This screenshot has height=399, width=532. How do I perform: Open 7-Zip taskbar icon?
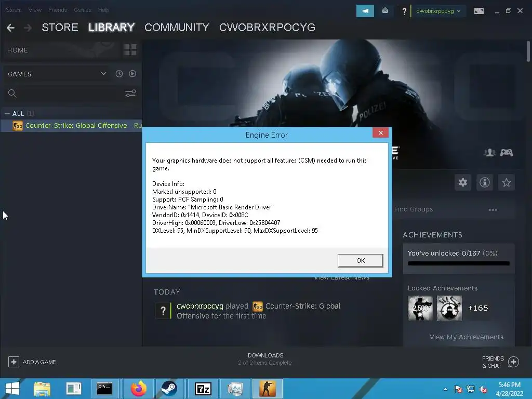coord(203,389)
